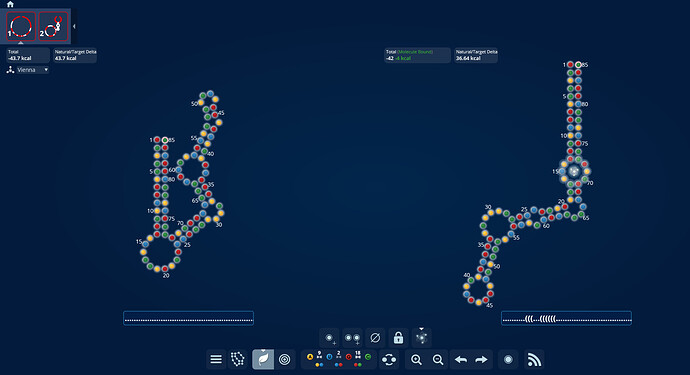The width and height of the screenshot is (690, 375).
Task: Toggle target mode bullseye icon
Action: click(x=285, y=360)
